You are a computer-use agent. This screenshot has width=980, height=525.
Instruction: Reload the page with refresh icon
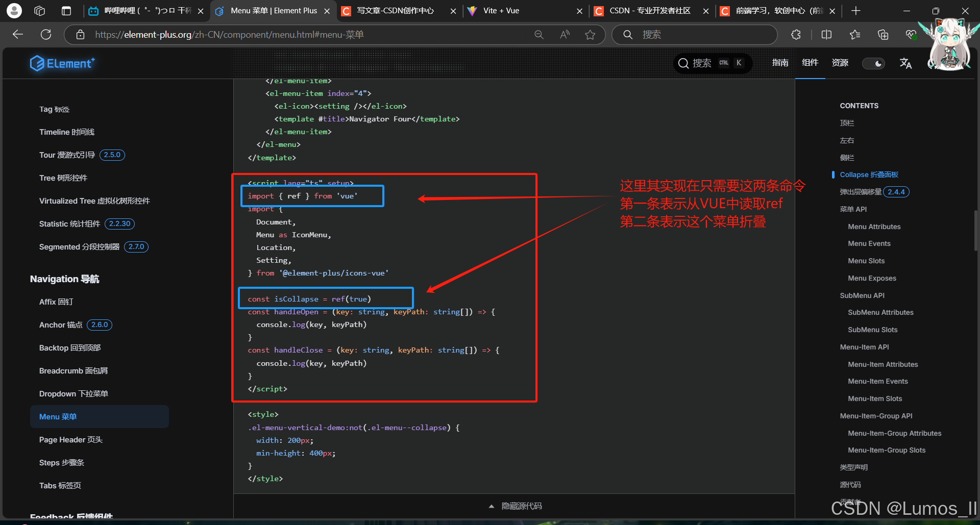click(46, 34)
